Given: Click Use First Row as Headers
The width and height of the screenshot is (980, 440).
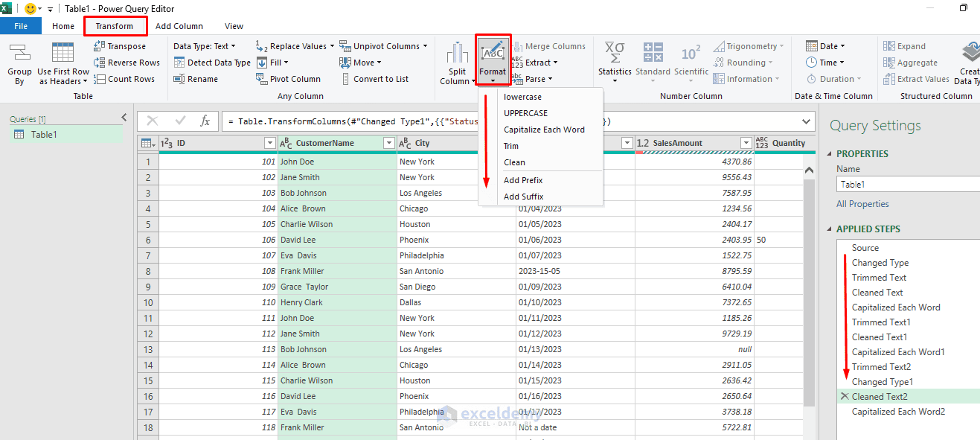Looking at the screenshot, I should tap(63, 64).
